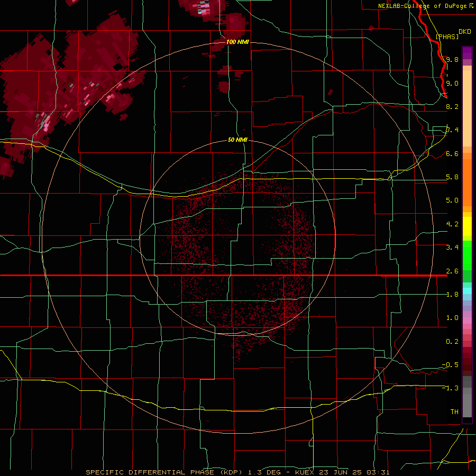Click the 2.6 scale value
The height and width of the screenshot is (476, 476).
[452, 271]
